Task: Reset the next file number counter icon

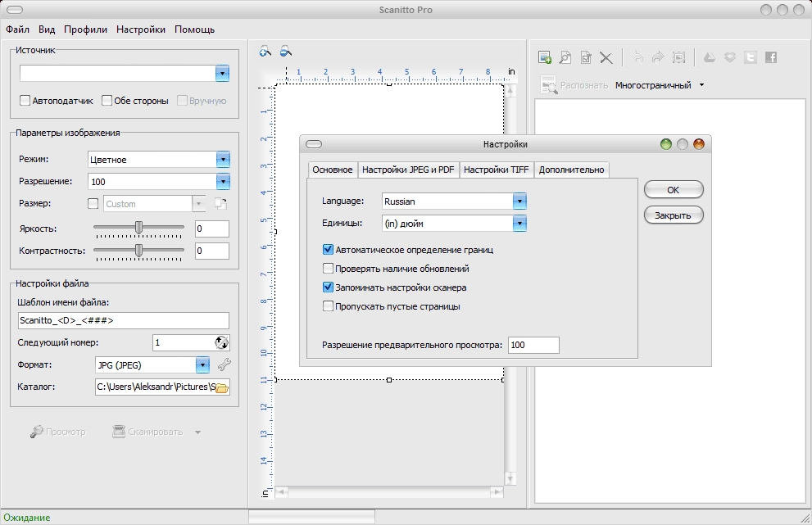Action: (221, 342)
